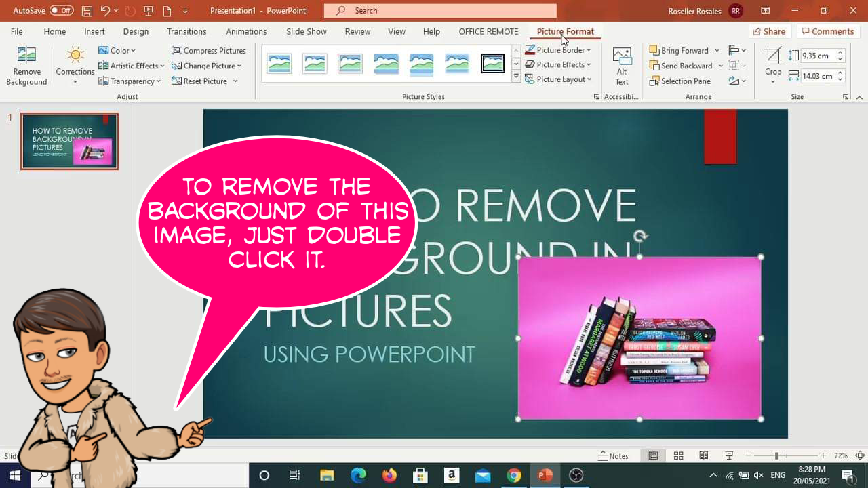Open the Selection Pane
The width and height of the screenshot is (868, 488).
(680, 81)
